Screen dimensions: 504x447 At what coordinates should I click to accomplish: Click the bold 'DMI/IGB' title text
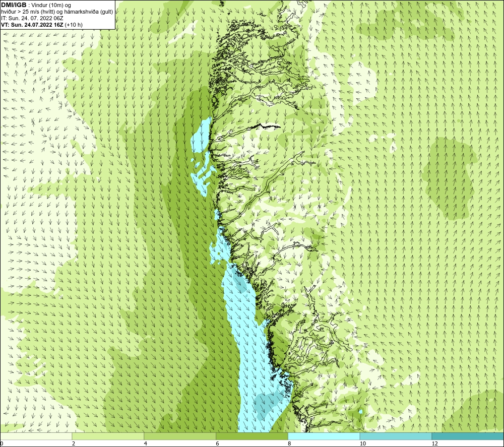pos(14,5)
